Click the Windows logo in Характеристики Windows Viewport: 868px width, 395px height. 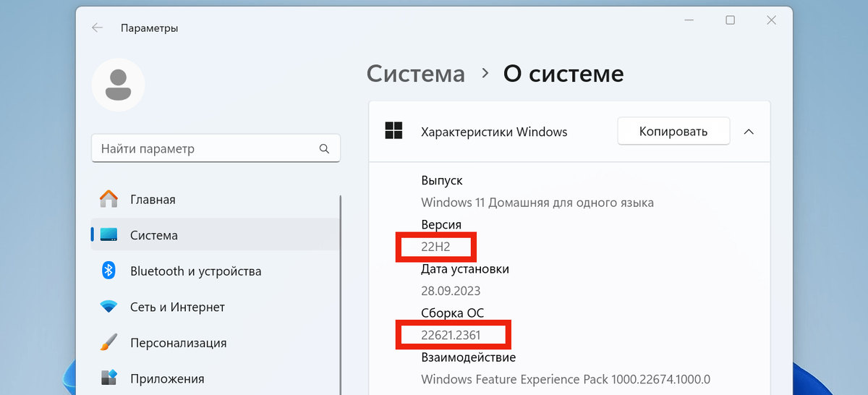tap(394, 131)
